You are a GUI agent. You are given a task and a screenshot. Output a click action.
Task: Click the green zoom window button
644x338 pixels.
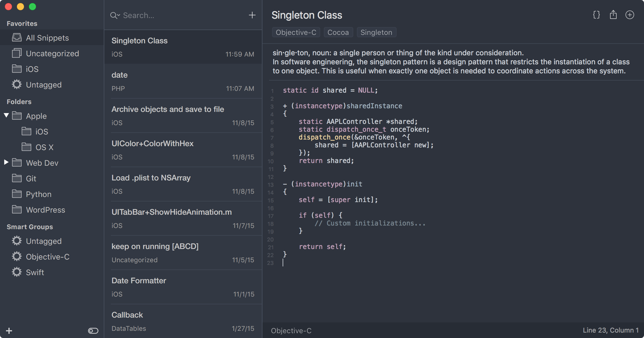click(32, 7)
